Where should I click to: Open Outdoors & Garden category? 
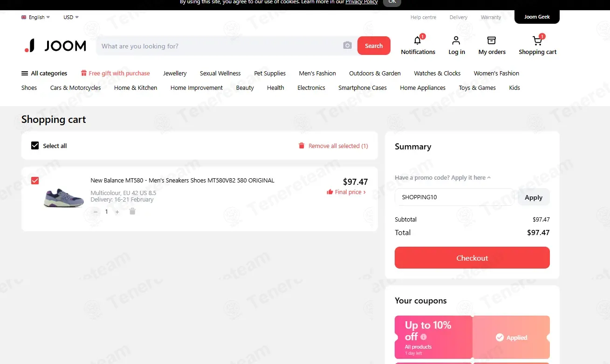pyautogui.click(x=375, y=73)
